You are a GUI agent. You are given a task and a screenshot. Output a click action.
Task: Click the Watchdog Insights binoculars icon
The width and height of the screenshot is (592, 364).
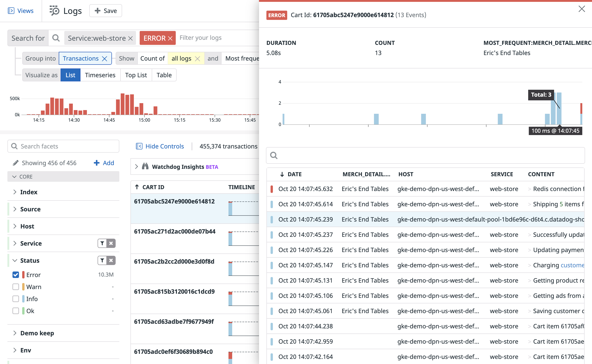pyautogui.click(x=145, y=167)
